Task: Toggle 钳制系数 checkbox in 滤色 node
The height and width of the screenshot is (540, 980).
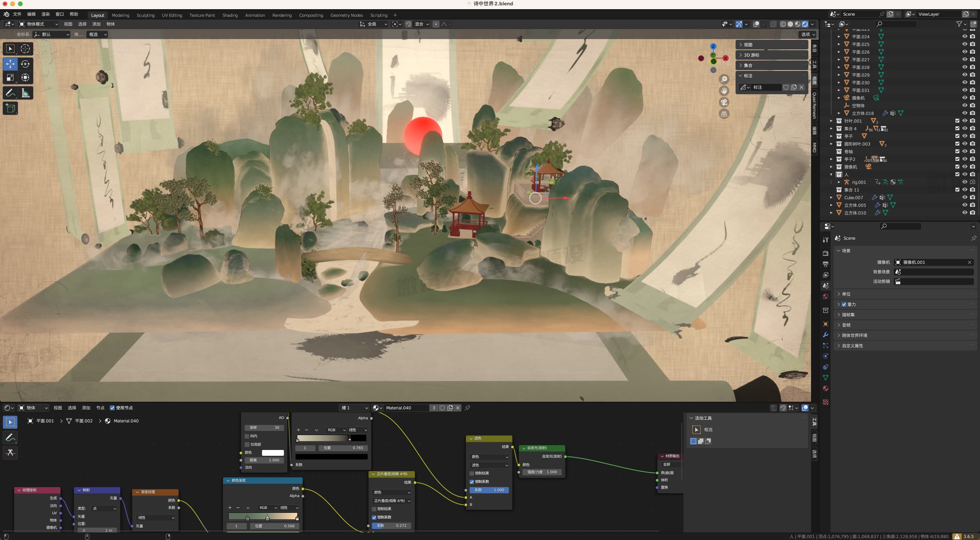Action: (x=472, y=482)
